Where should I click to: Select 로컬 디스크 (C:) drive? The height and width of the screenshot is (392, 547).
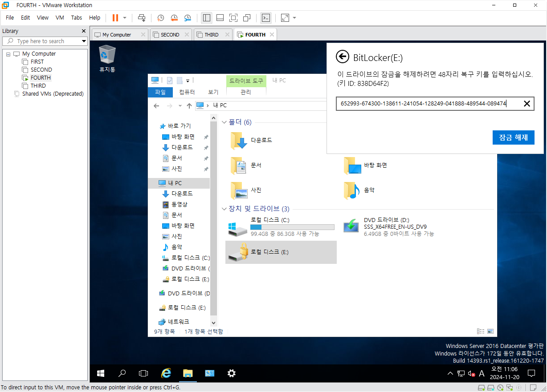pyautogui.click(x=281, y=227)
